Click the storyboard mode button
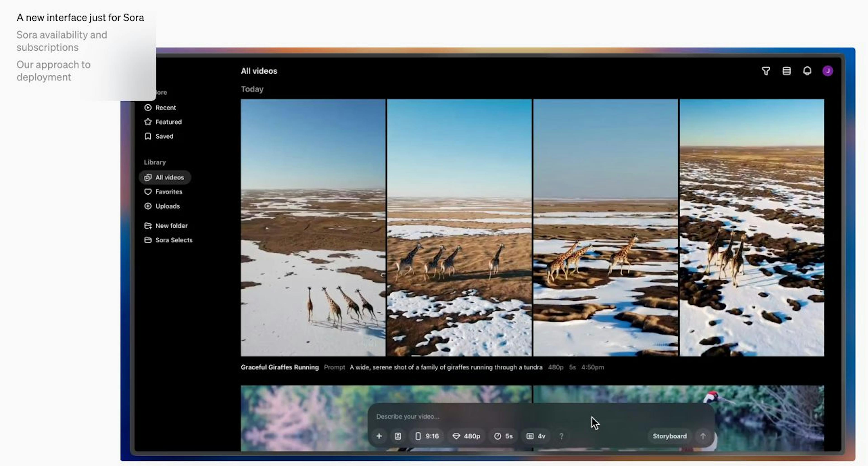Viewport: 868px width, 466px height. pyautogui.click(x=669, y=435)
